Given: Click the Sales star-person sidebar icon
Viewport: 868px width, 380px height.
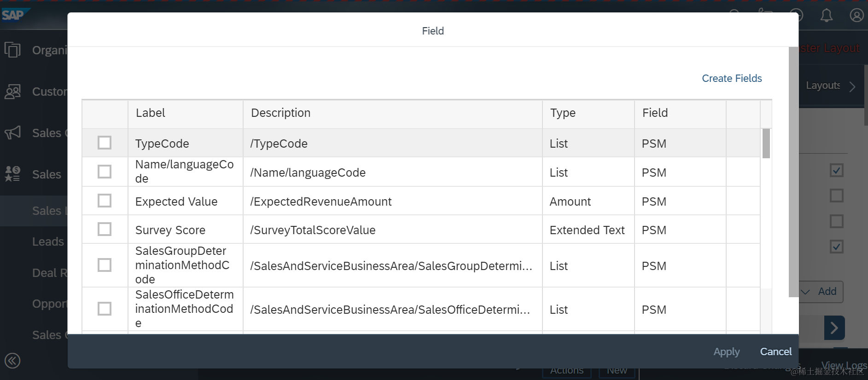Looking at the screenshot, I should tap(12, 174).
